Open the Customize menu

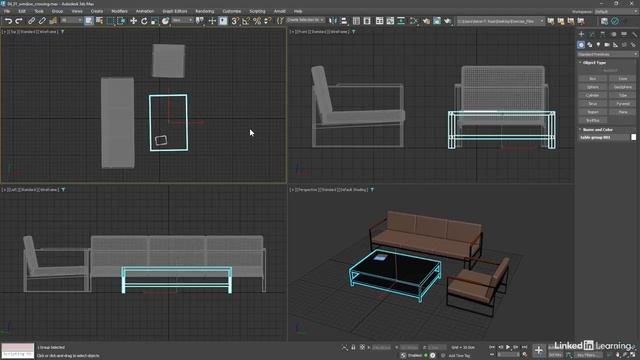[x=231, y=11]
